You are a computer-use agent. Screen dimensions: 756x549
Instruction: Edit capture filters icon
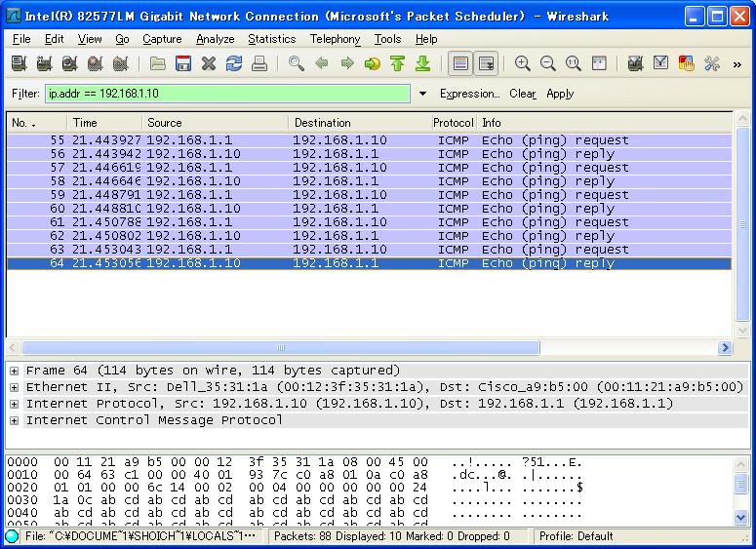click(635, 63)
